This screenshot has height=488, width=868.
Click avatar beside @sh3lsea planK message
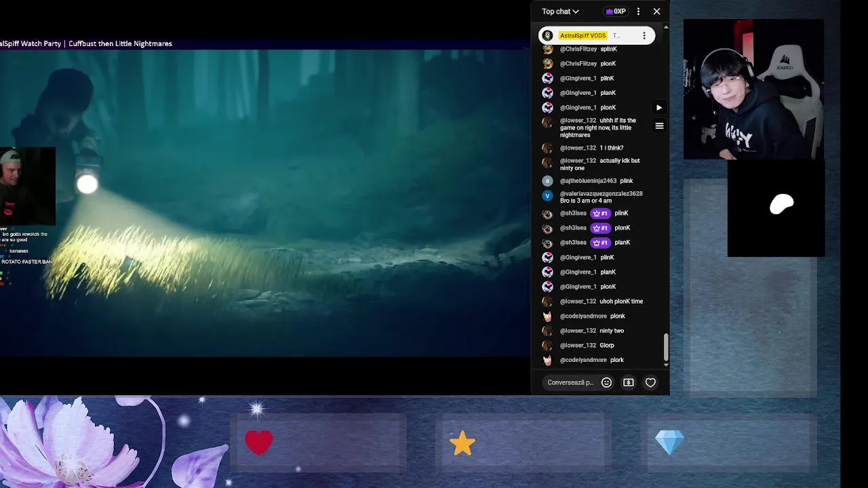[547, 243]
